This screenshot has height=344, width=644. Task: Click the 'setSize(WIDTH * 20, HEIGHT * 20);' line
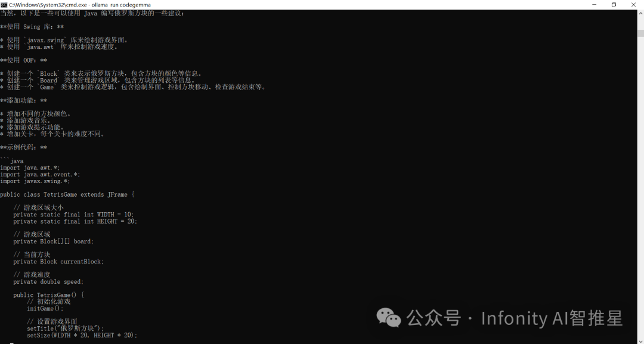[82, 335]
